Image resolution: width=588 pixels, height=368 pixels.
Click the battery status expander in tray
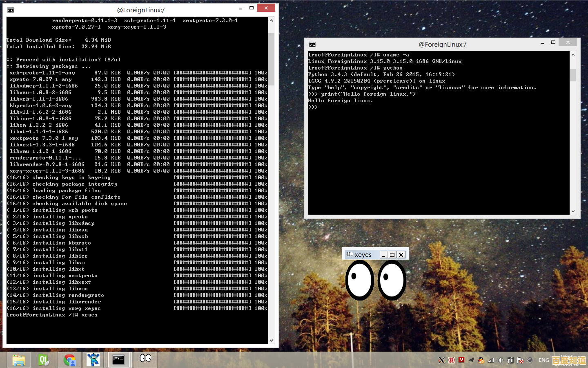tap(510, 360)
